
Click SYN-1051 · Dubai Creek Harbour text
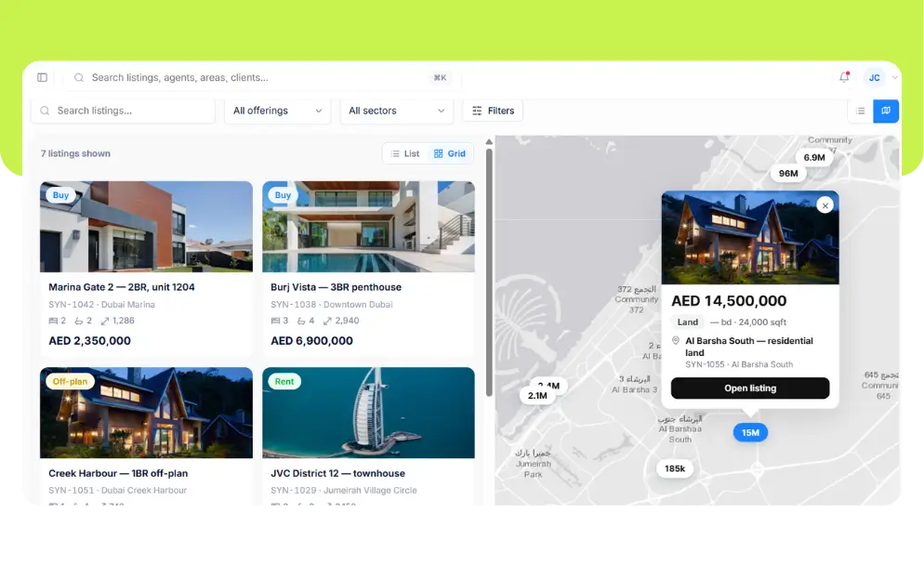click(x=118, y=490)
